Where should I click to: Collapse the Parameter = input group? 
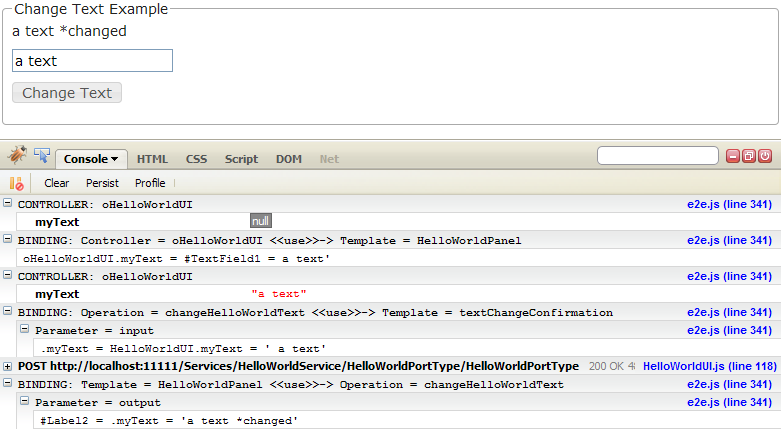coord(26,330)
